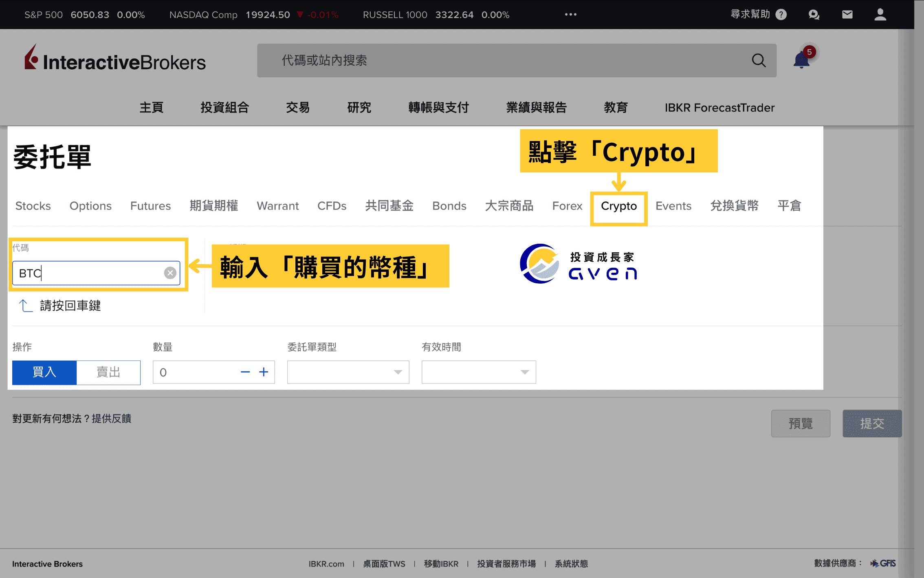Click the notification bell icon
924x578 pixels.
[x=802, y=61]
